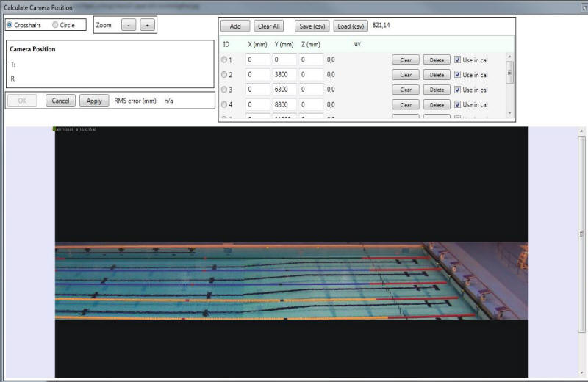The width and height of the screenshot is (588, 382).
Task: Click the Apply button
Action: [94, 101]
